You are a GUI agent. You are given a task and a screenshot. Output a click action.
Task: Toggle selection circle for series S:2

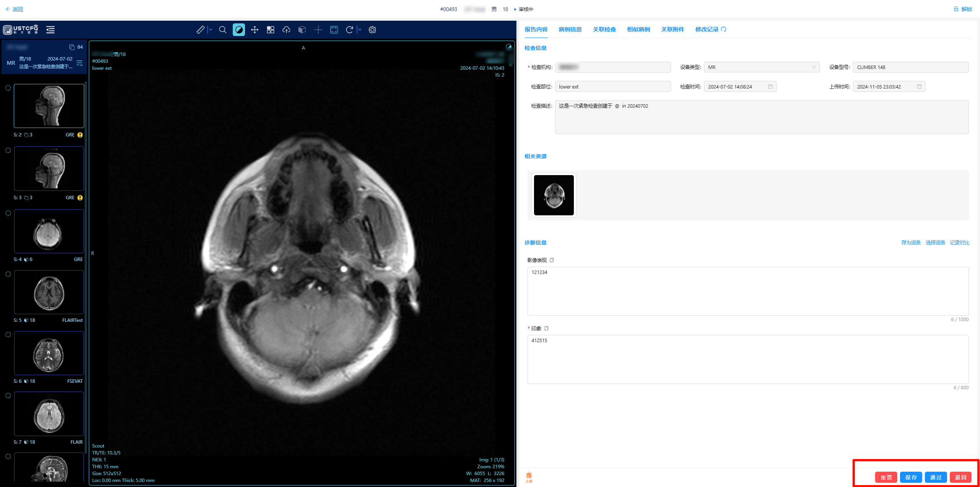point(8,88)
